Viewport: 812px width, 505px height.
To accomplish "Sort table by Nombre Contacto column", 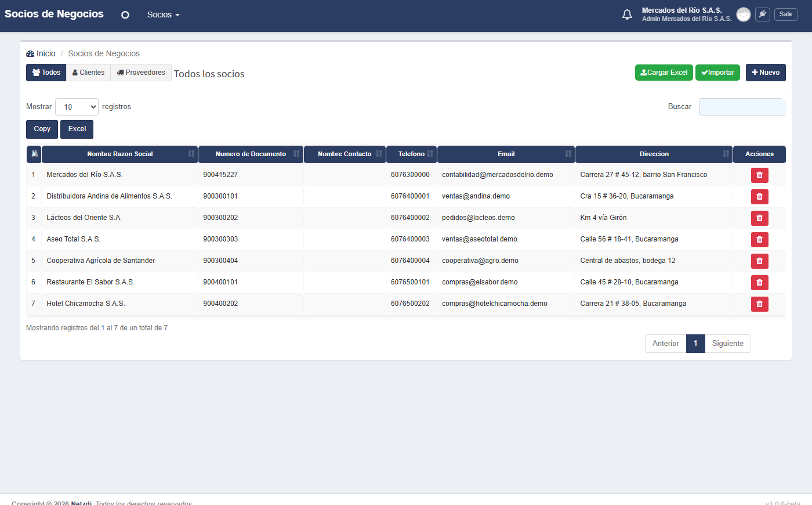I will [345, 154].
